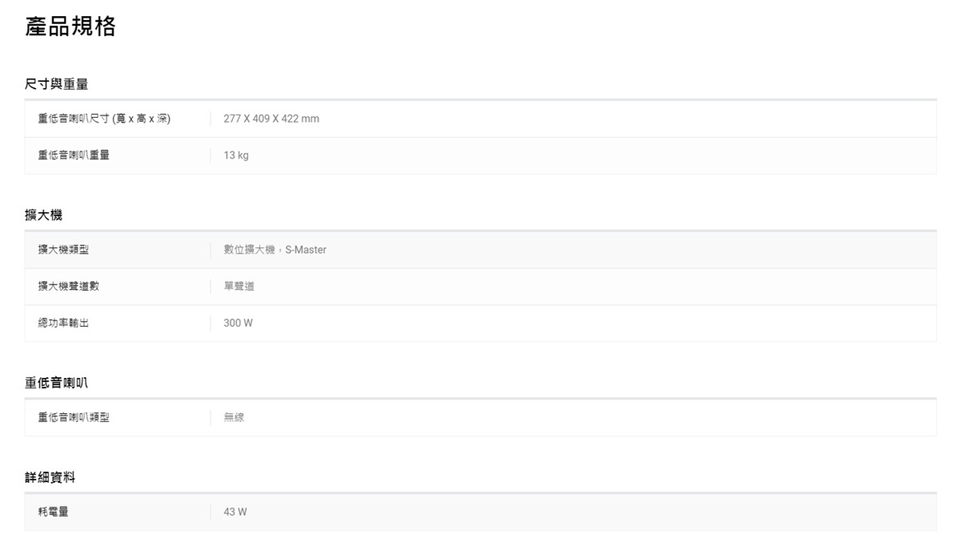Click the 重低音喇叭類型 label
Viewport: 960px width, 554px height.
(x=74, y=417)
